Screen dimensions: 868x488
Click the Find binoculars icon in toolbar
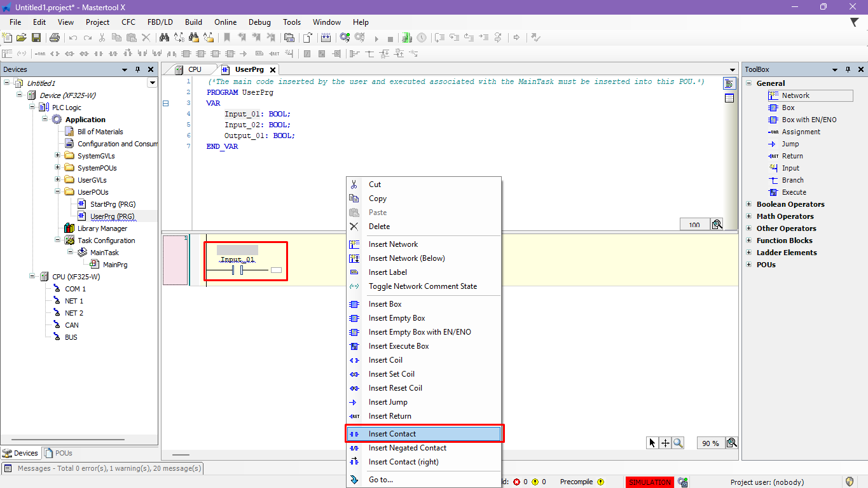163,38
